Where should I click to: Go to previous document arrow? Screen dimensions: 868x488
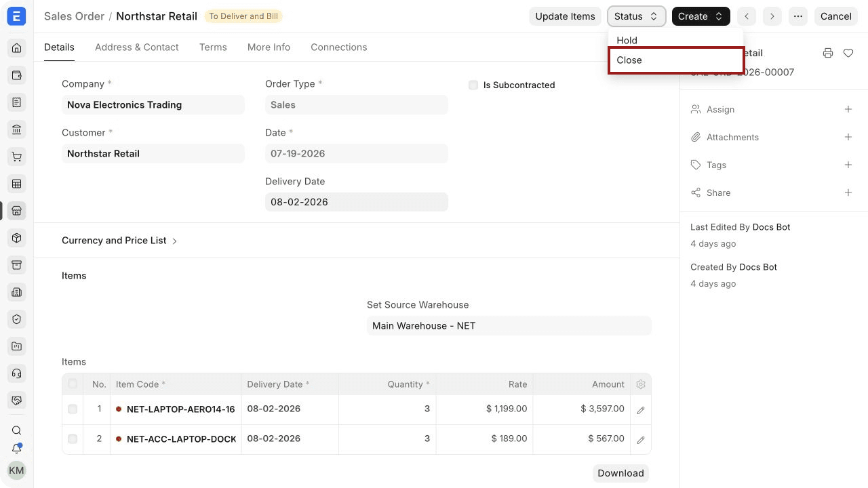pyautogui.click(x=747, y=16)
